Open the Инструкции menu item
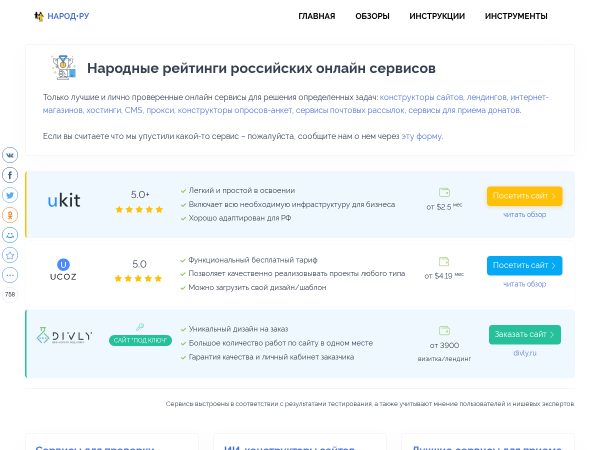Viewport: 600px width, 450px height. tap(437, 16)
